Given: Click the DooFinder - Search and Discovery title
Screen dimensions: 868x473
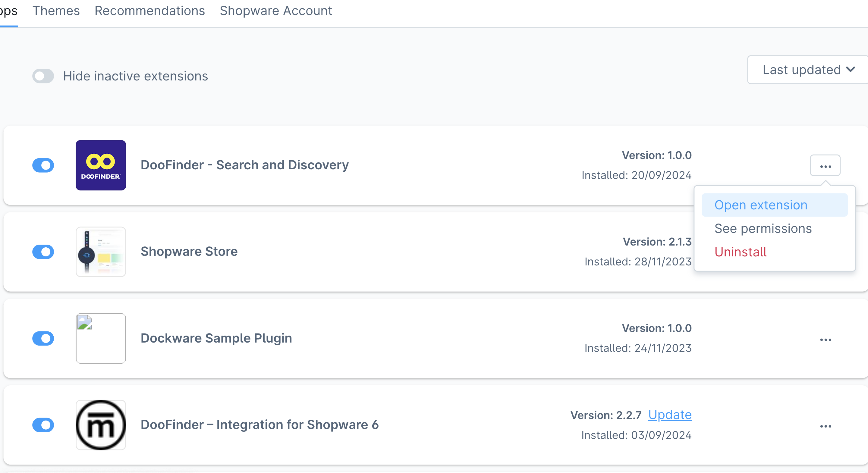Looking at the screenshot, I should [245, 165].
